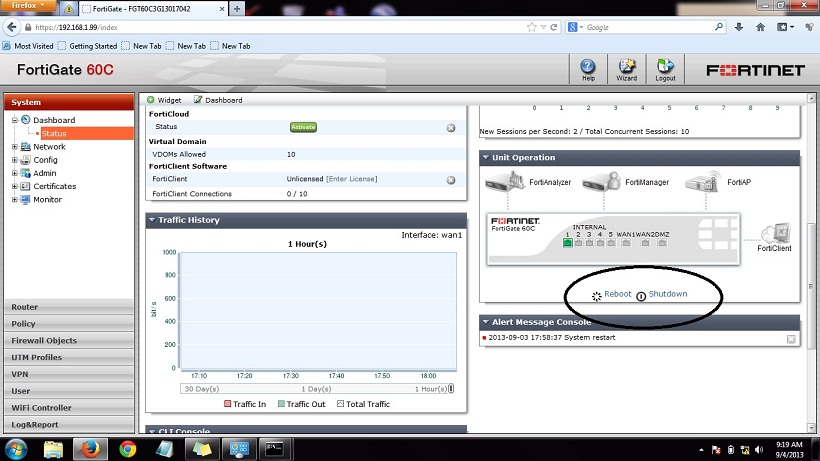
Task: Click the FortiClient computer icon
Action: (776, 233)
